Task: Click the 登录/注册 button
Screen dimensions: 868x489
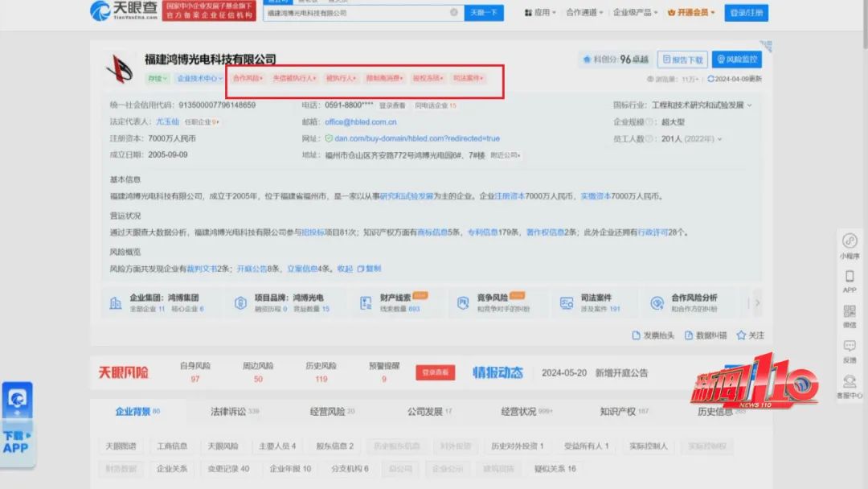Action: 746,12
